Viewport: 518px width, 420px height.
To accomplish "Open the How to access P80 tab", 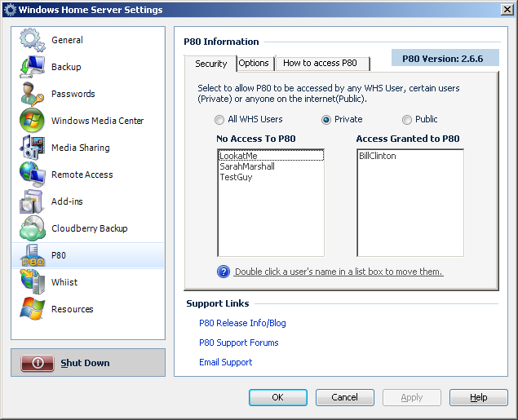I will pyautogui.click(x=322, y=63).
